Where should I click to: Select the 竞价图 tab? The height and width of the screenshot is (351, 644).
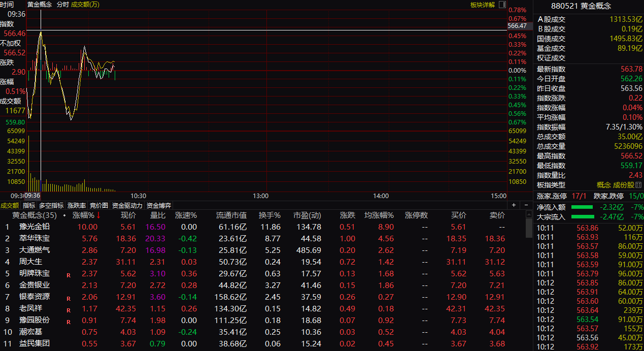pos(99,206)
